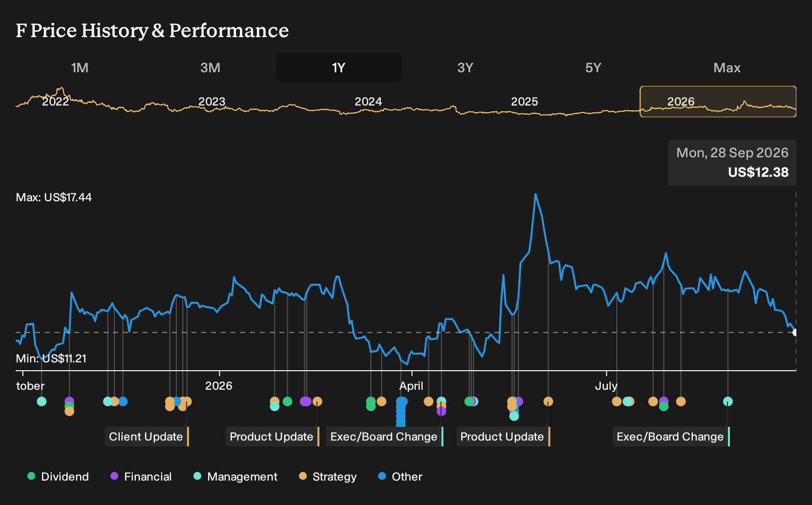Click the highlighted 2026 range window on overview

click(718, 102)
